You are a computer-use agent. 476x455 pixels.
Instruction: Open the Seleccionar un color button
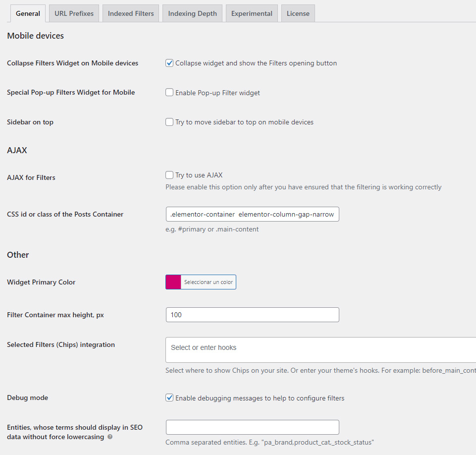[208, 282]
